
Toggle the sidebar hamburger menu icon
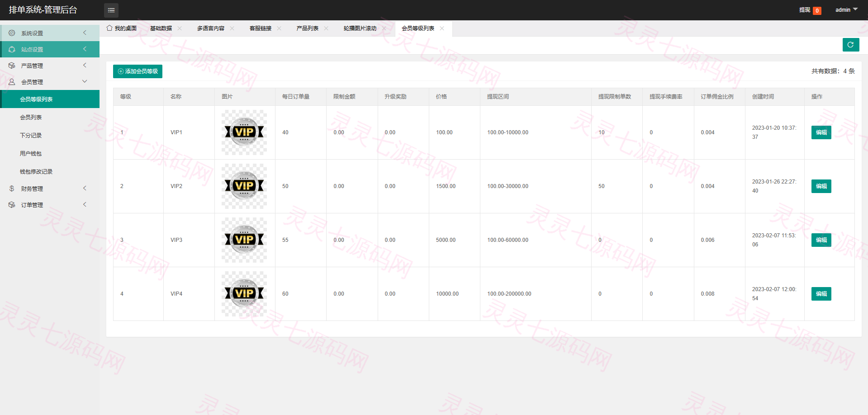click(111, 10)
